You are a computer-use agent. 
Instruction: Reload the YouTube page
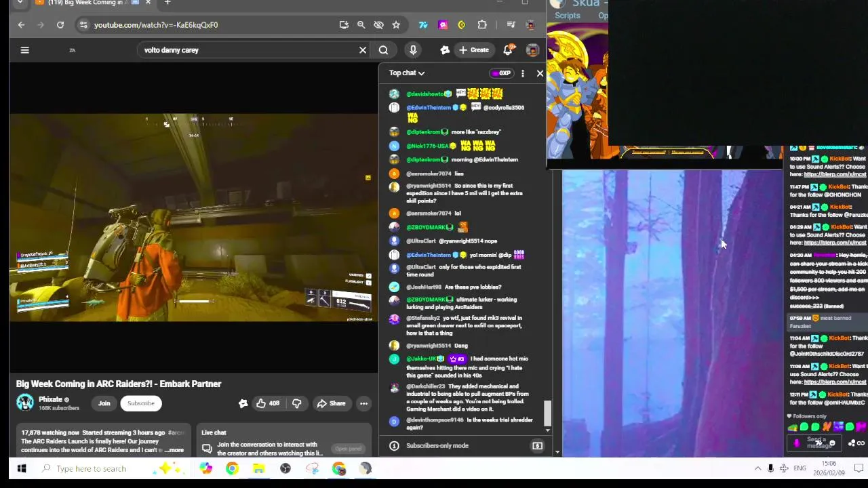(x=60, y=25)
